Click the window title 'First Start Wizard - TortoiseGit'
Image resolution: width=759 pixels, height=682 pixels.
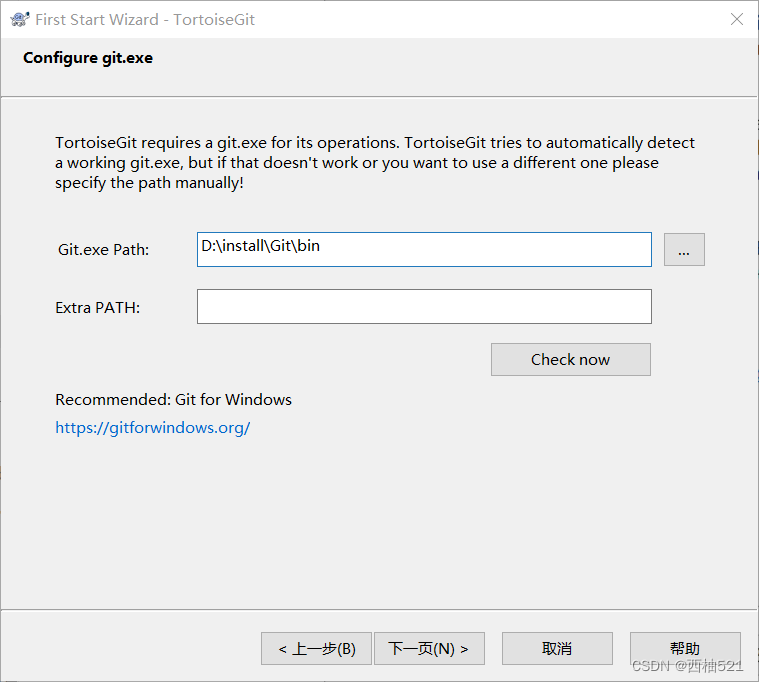click(x=145, y=19)
